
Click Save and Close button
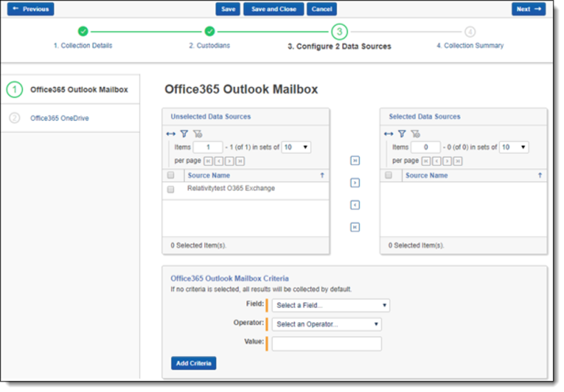click(274, 9)
